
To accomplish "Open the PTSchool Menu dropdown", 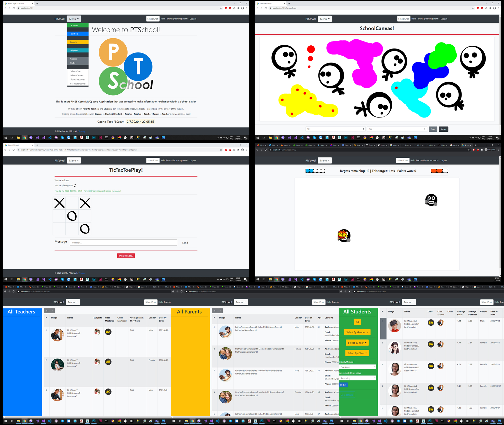I will coord(74,19).
